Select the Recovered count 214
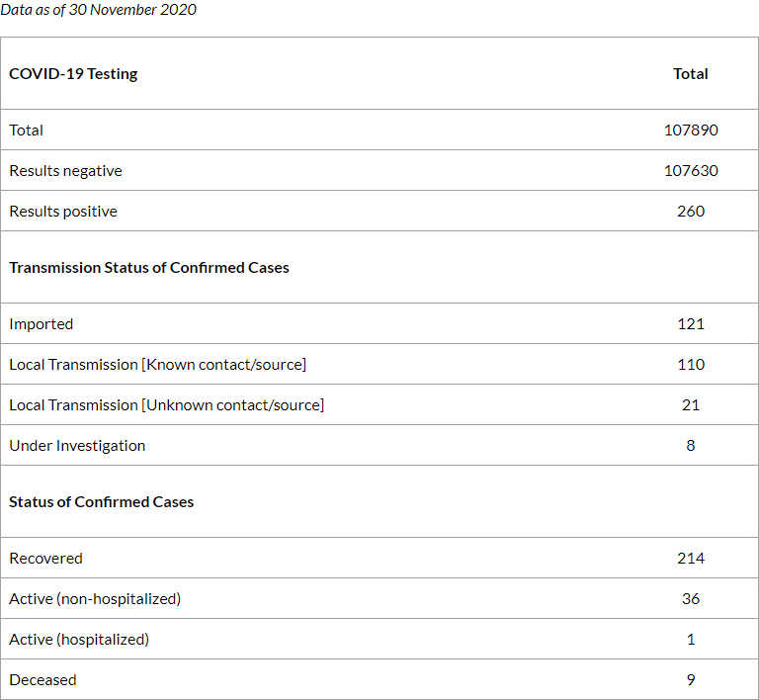The image size is (759, 700). pyautogui.click(x=691, y=559)
